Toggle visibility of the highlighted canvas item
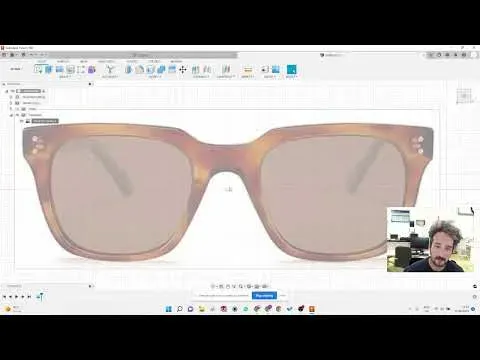Viewport: 480px width, 360px height. click(22, 121)
